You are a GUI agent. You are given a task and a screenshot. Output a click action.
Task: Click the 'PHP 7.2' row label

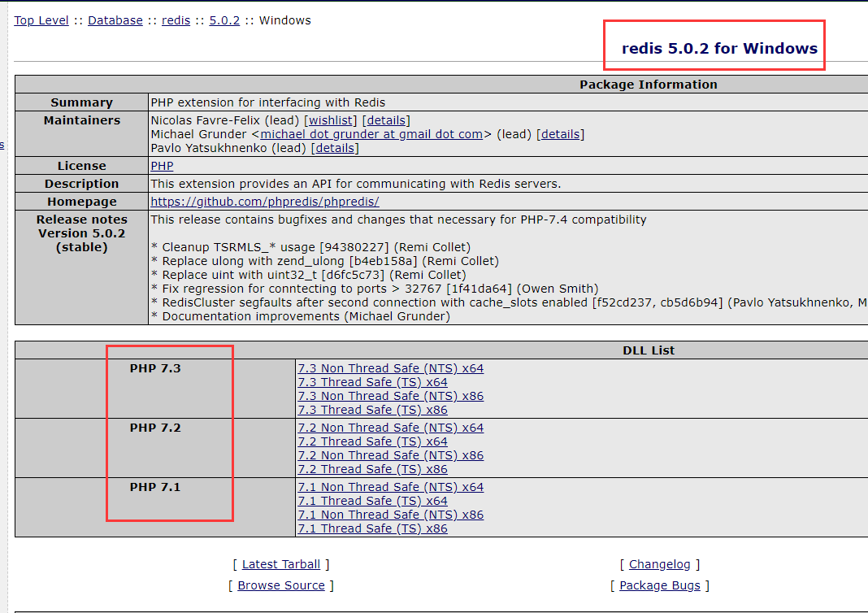pos(155,428)
